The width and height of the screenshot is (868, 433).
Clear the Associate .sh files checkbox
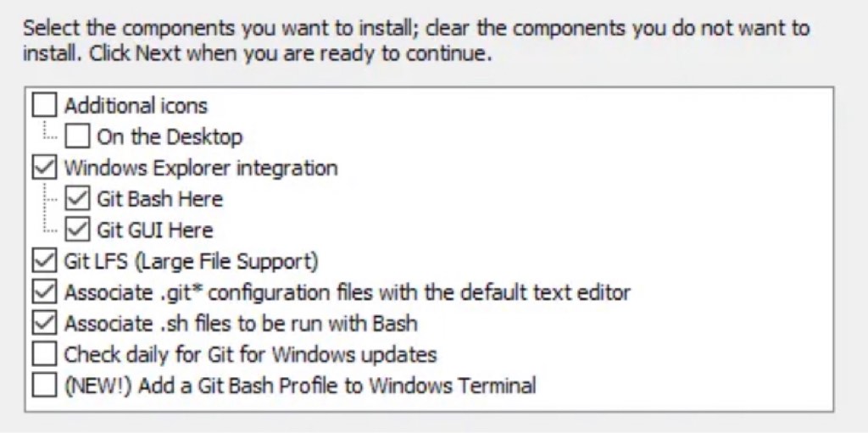pos(44,323)
